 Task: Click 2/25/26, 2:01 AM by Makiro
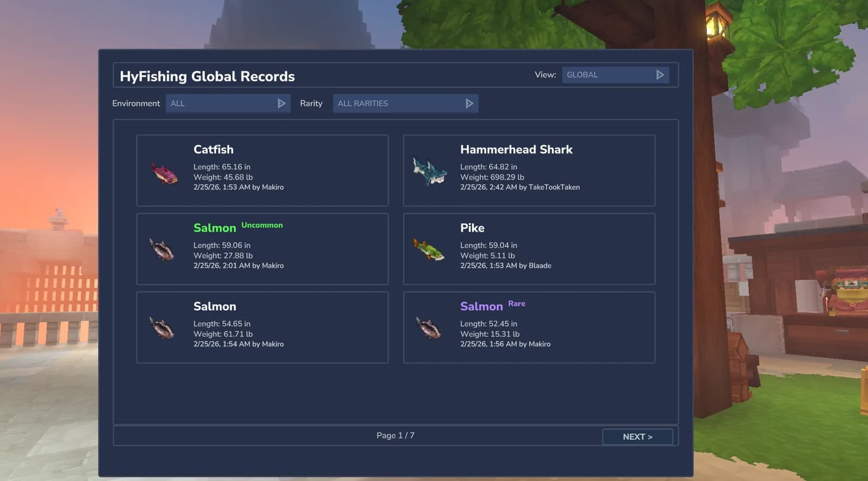(239, 266)
